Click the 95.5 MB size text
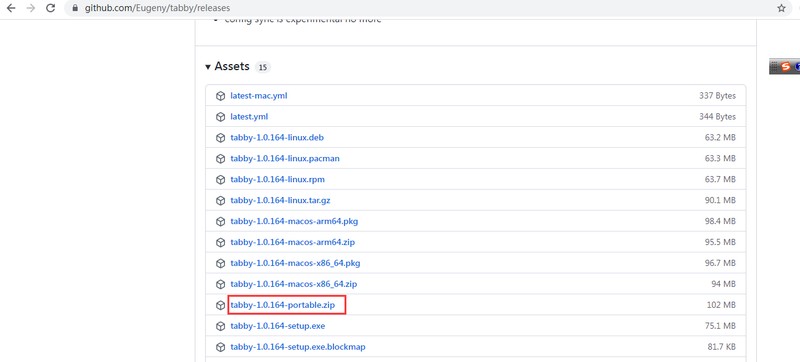The image size is (800, 362). pyautogui.click(x=720, y=242)
